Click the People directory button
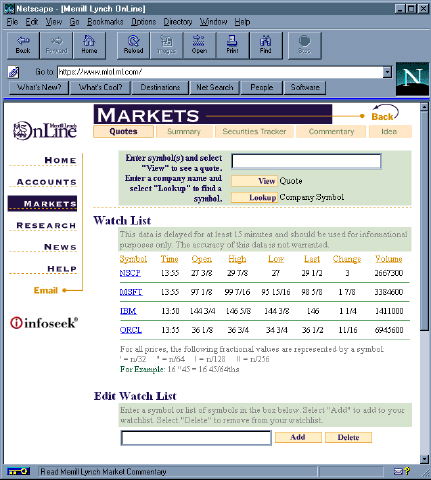 click(x=262, y=88)
